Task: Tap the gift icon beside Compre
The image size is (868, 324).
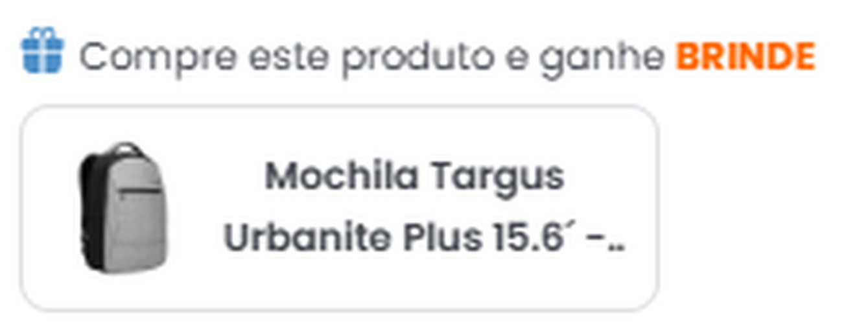Action: 42,51
